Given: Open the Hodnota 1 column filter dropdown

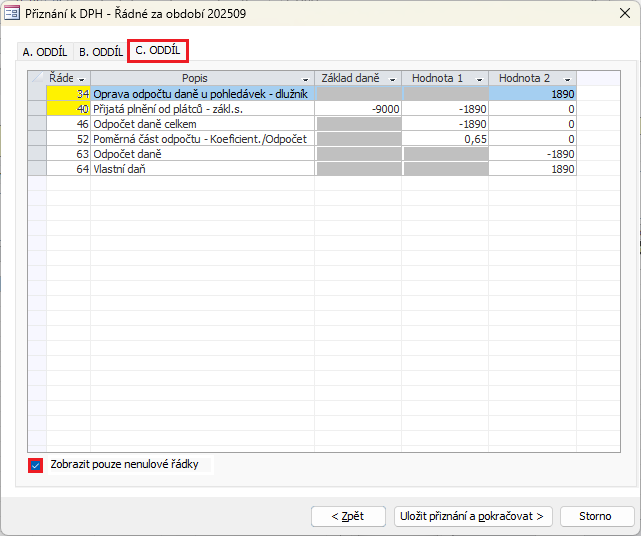Looking at the screenshot, I should coord(480,79).
